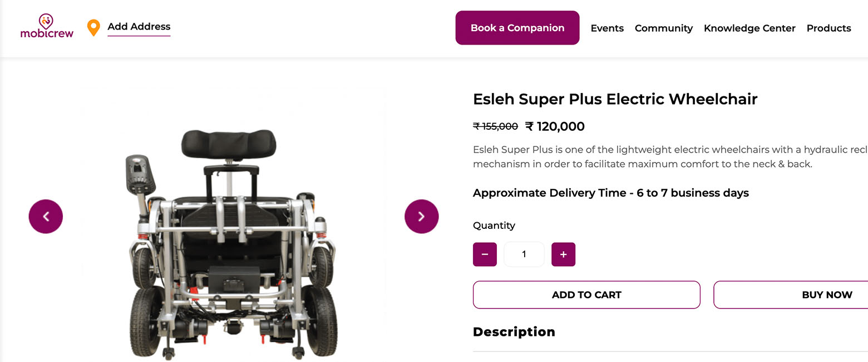This screenshot has height=362, width=868.
Task: Click the struck-through price ₹ 155,000
Action: [495, 126]
